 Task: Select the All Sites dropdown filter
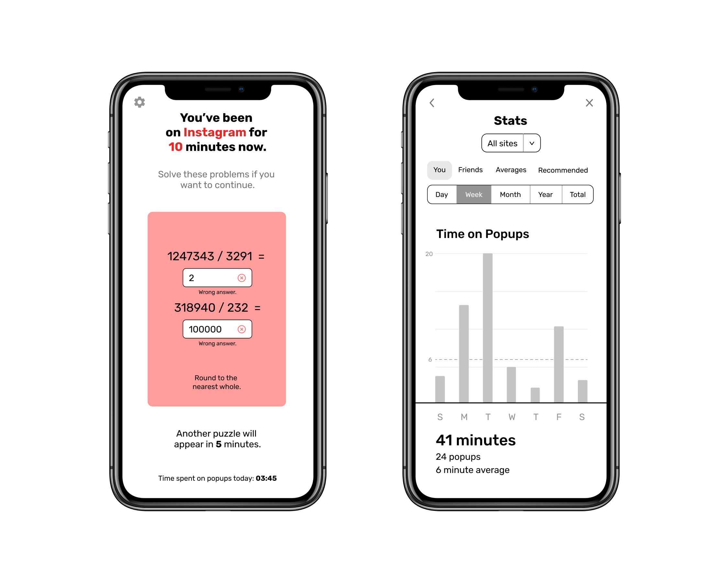(511, 144)
